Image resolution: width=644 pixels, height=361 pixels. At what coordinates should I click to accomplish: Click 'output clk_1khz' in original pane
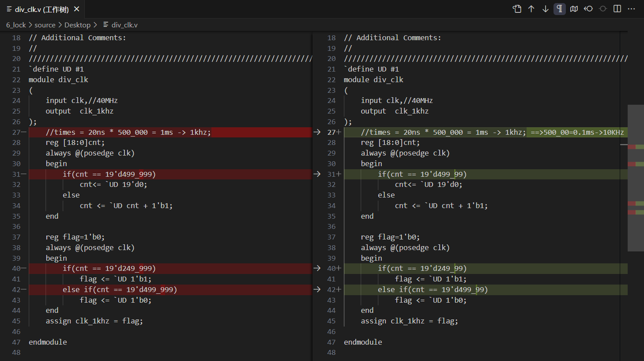(x=79, y=111)
